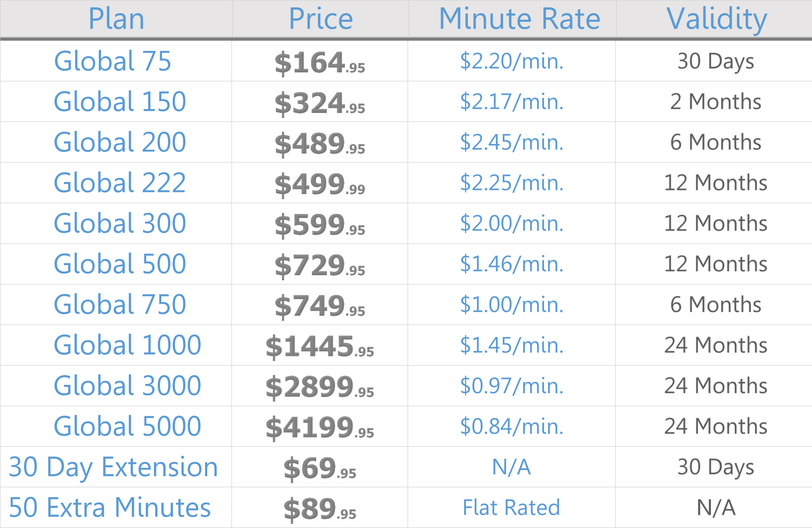This screenshot has width=812, height=528.
Task: Click the Global 150 plan link
Action: tap(120, 102)
